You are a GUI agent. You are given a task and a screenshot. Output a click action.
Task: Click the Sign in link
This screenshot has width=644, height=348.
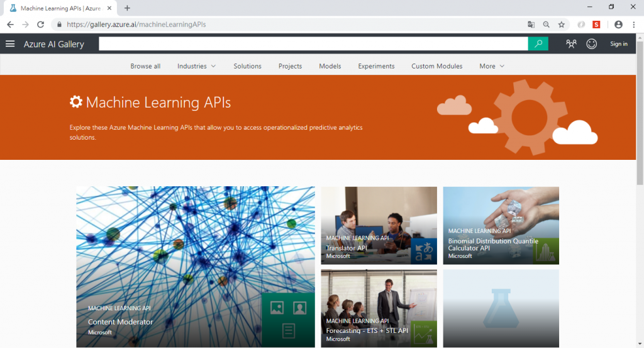[x=619, y=44]
